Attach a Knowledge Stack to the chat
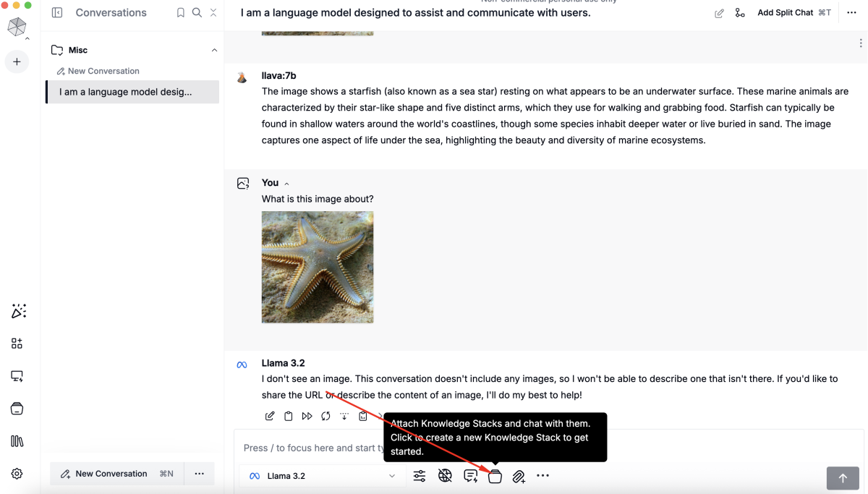This screenshot has height=494, width=868. [x=495, y=476]
